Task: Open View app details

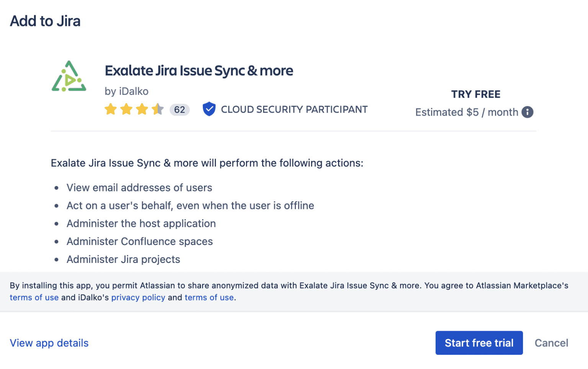Action: (x=49, y=343)
